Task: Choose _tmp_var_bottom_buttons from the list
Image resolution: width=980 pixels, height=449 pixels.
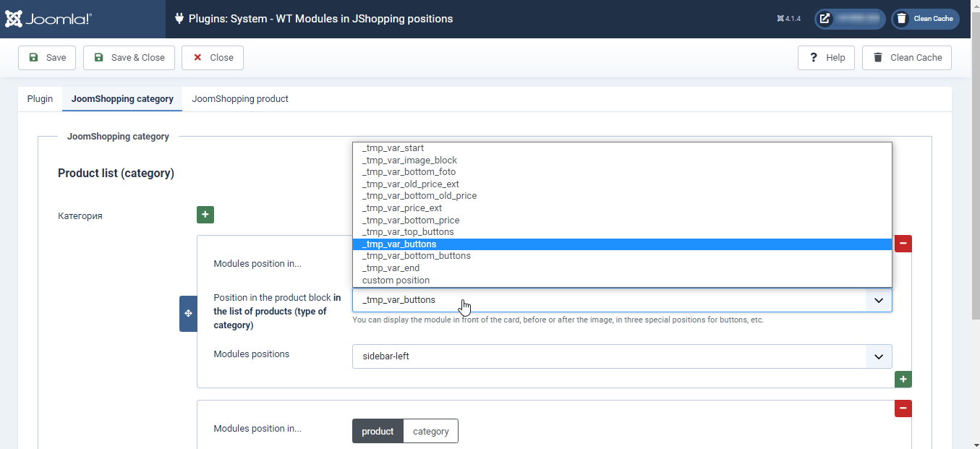Action: pyautogui.click(x=416, y=256)
